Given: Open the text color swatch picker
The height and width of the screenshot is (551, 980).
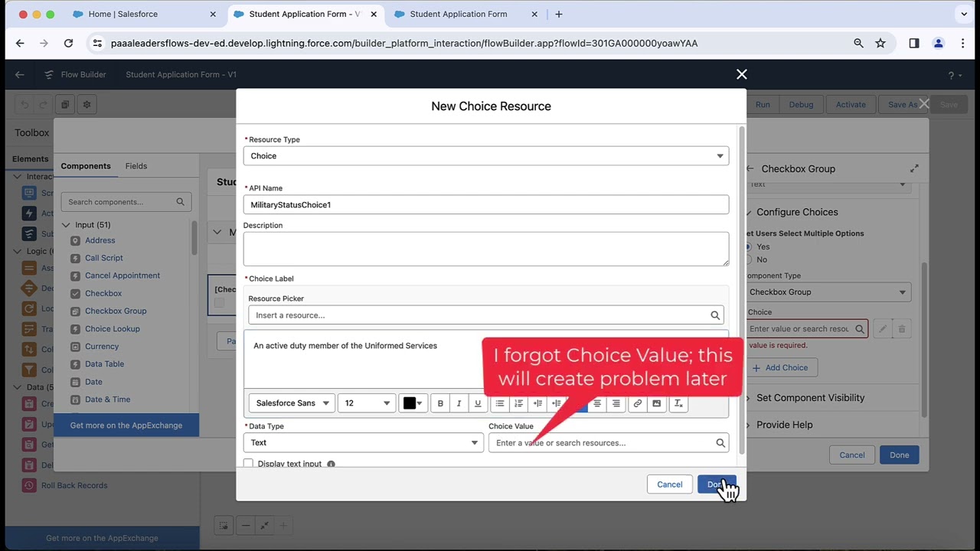Looking at the screenshot, I should (413, 403).
